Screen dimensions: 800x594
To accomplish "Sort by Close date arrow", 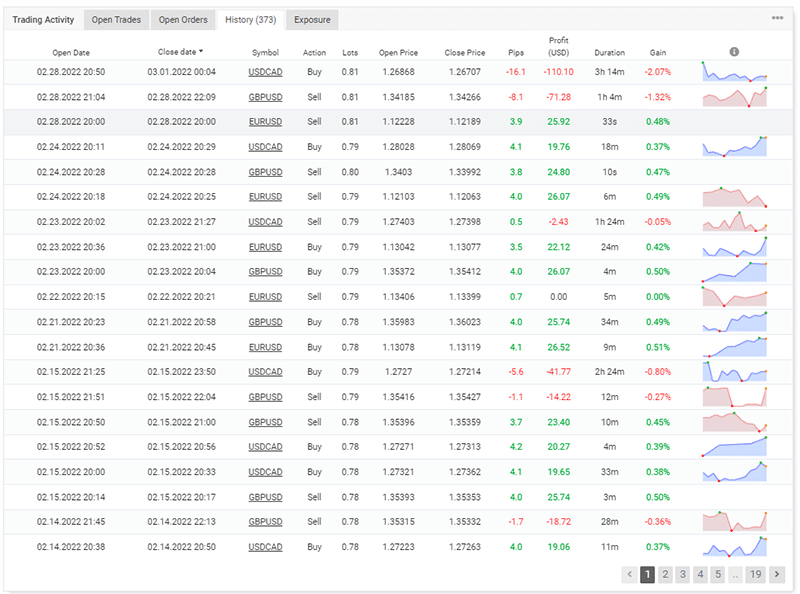I will click(x=201, y=52).
